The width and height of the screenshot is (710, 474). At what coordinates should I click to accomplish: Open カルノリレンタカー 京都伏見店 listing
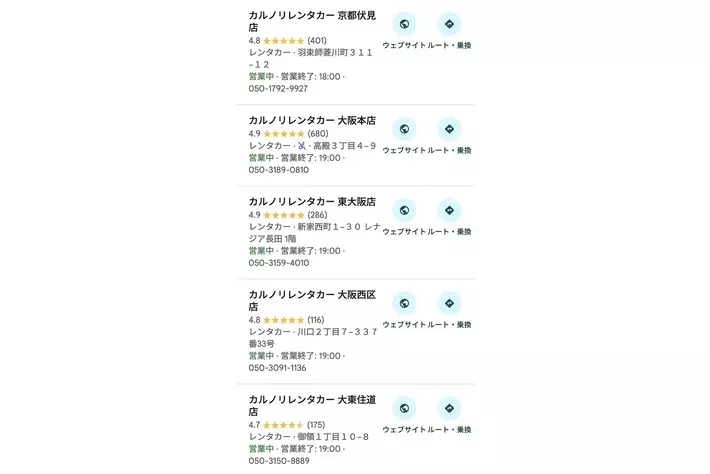[312, 16]
